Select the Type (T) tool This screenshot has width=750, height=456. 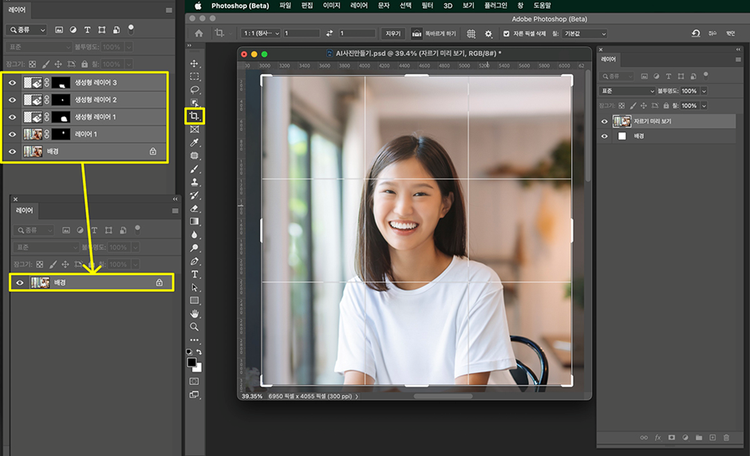tap(194, 274)
